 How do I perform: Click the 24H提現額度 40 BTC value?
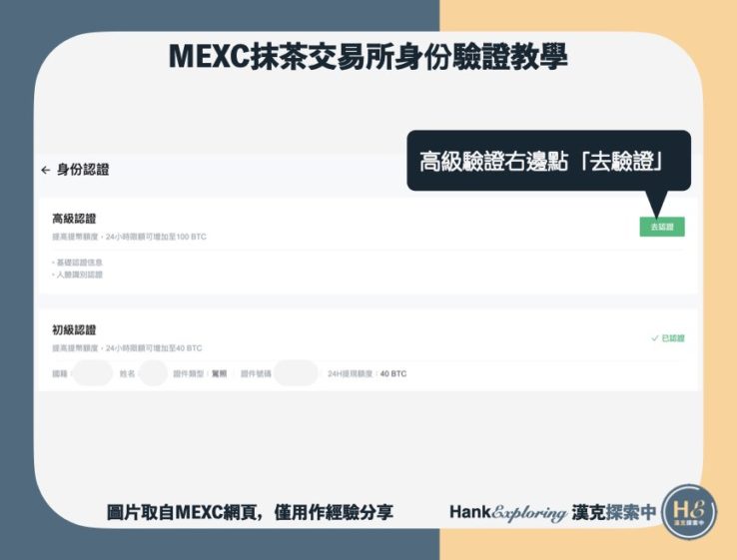pyautogui.click(x=393, y=374)
